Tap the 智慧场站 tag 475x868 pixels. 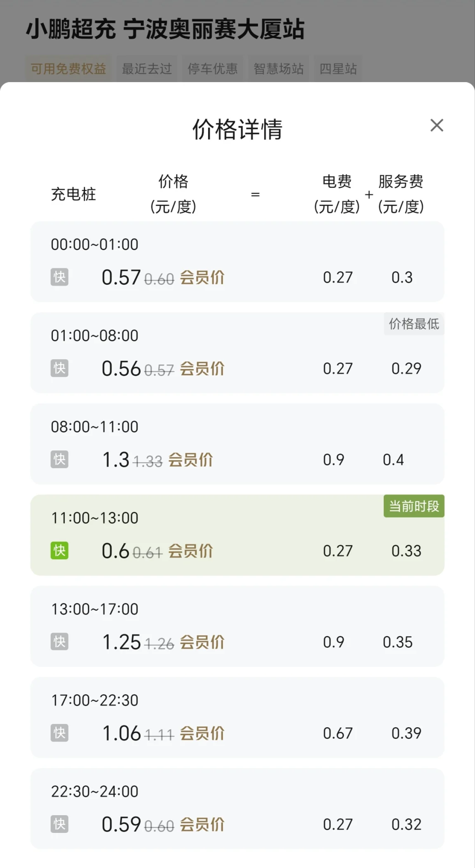279,69
